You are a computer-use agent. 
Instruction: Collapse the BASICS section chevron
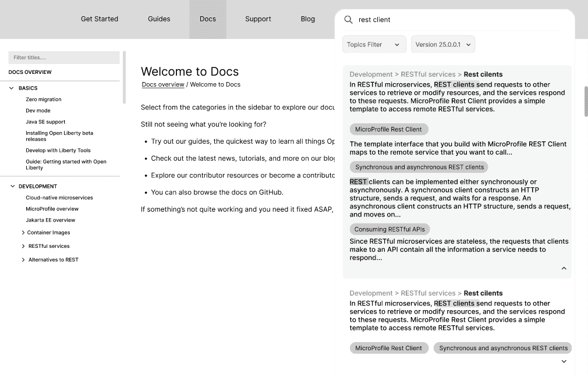click(12, 88)
